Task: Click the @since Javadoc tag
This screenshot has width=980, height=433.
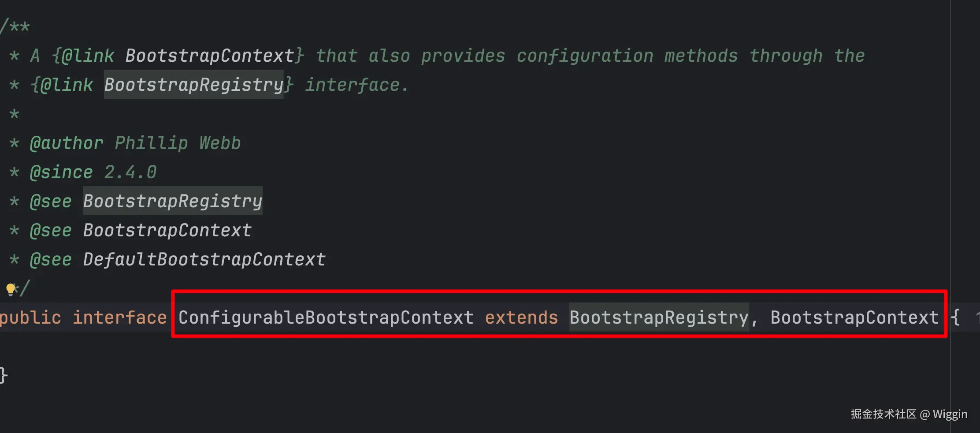Action: pyautogui.click(x=61, y=172)
